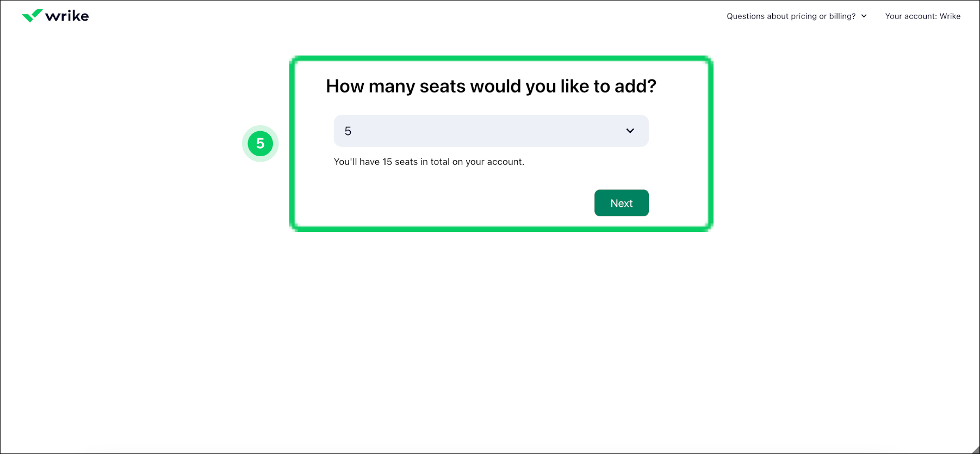The image size is (980, 454).
Task: Click the selected value 5 in seat selector
Action: click(348, 131)
